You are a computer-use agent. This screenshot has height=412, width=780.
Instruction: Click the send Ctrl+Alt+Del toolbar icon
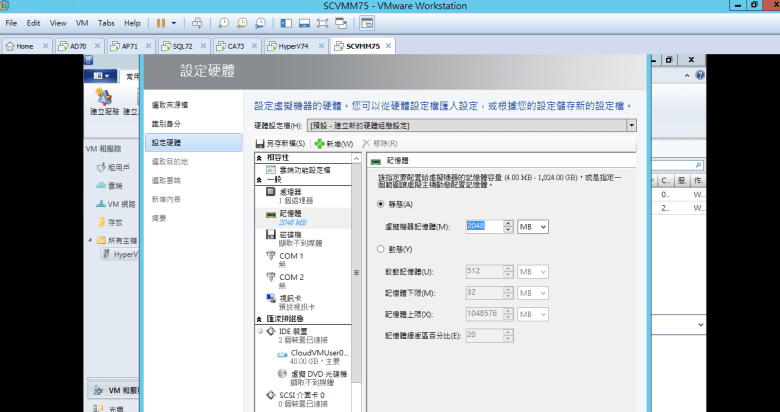(197, 22)
